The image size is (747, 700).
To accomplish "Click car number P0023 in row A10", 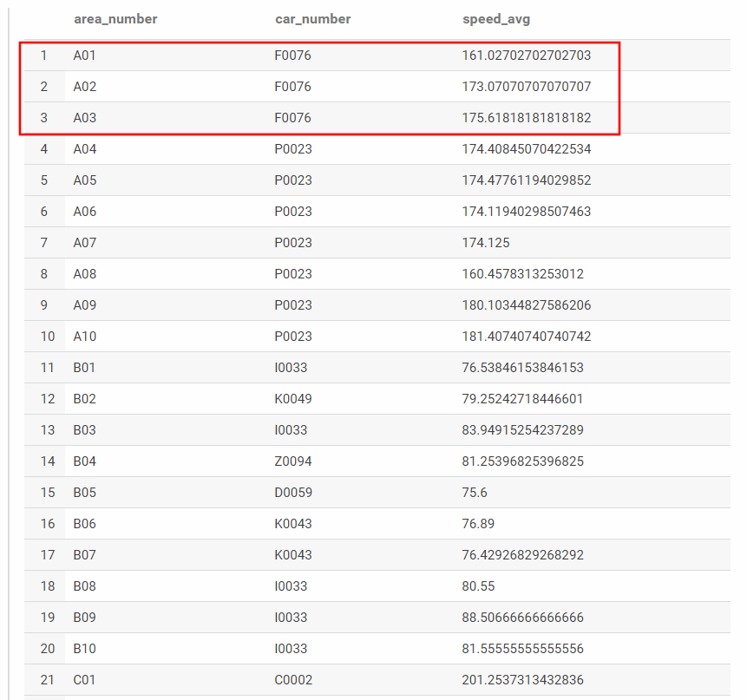I will pos(293,337).
